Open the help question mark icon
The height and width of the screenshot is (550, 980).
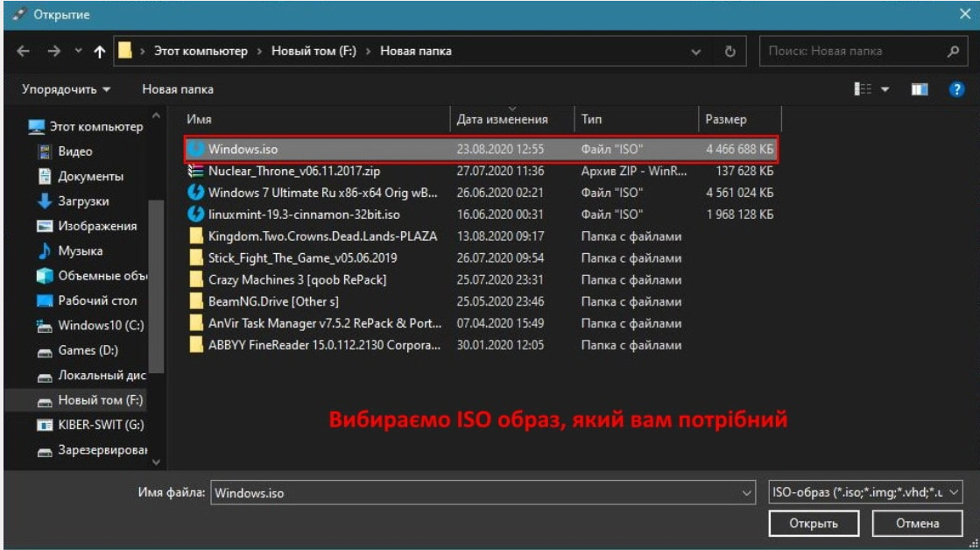point(957,89)
